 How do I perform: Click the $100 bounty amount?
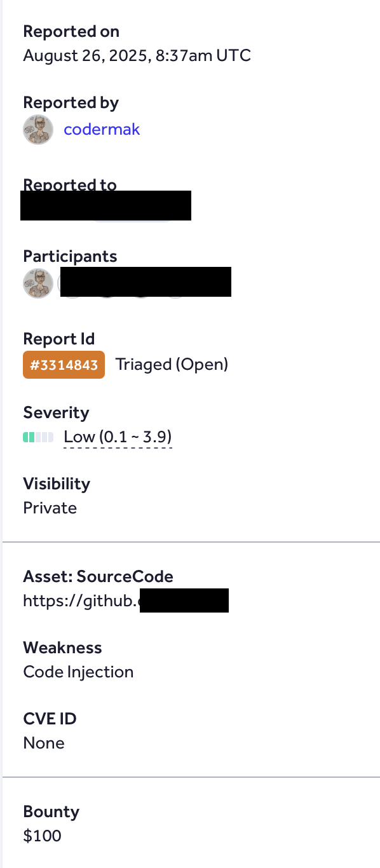42,836
